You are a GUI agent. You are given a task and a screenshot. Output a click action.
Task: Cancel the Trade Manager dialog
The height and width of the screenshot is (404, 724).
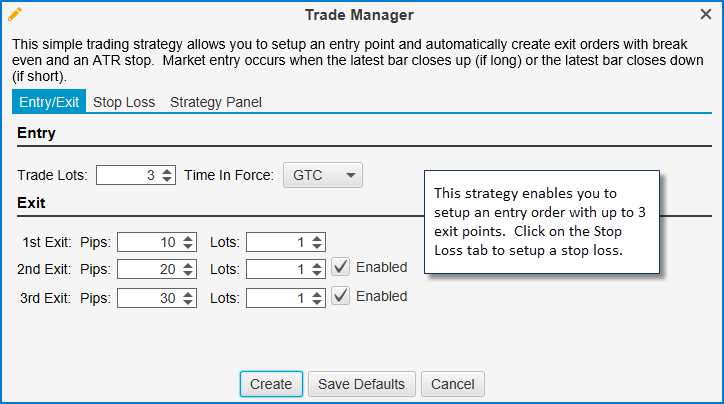tap(453, 384)
